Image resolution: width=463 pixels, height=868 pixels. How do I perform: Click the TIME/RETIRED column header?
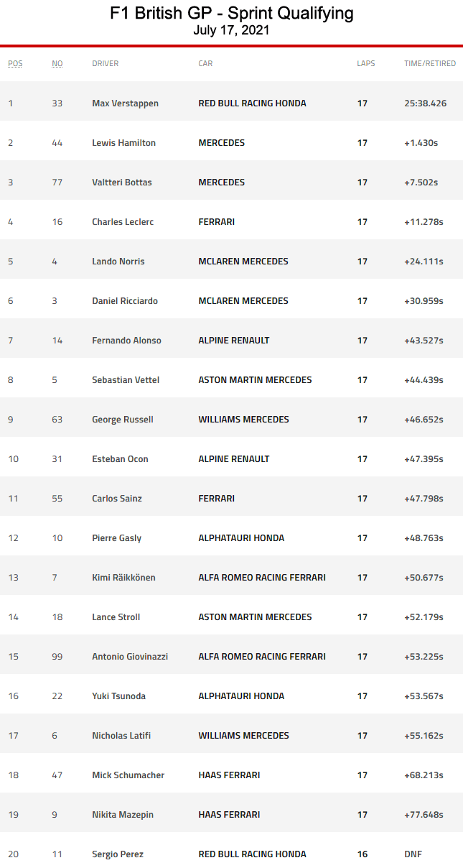(429, 63)
